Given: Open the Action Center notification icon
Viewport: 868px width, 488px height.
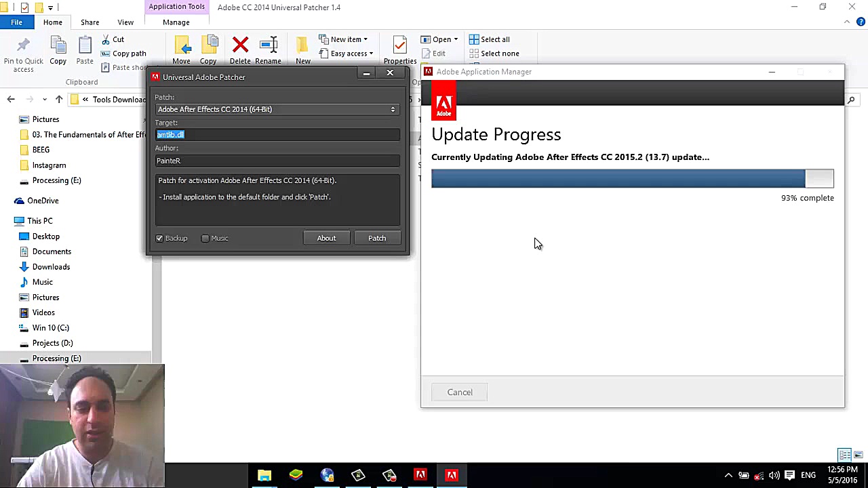Looking at the screenshot, I should pyautogui.click(x=790, y=475).
